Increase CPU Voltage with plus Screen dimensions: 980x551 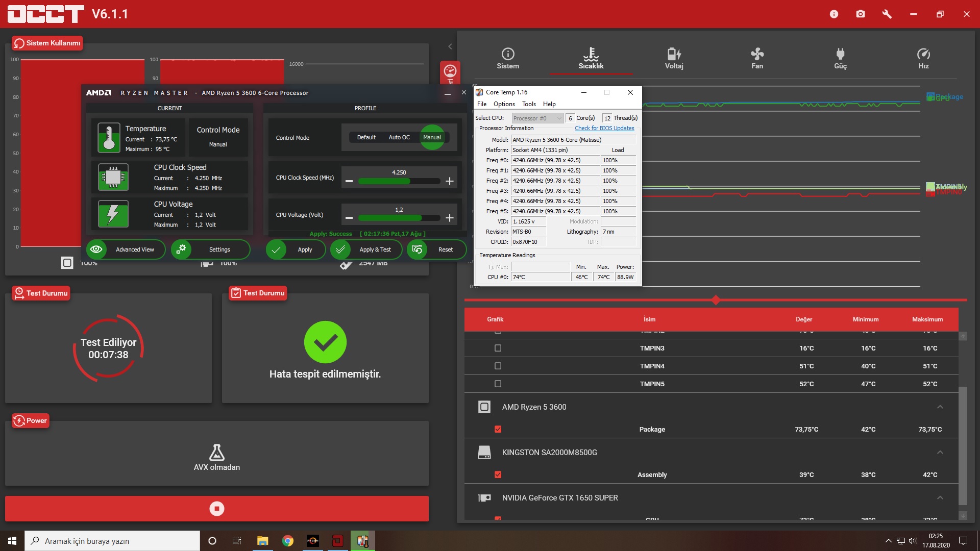tap(449, 218)
